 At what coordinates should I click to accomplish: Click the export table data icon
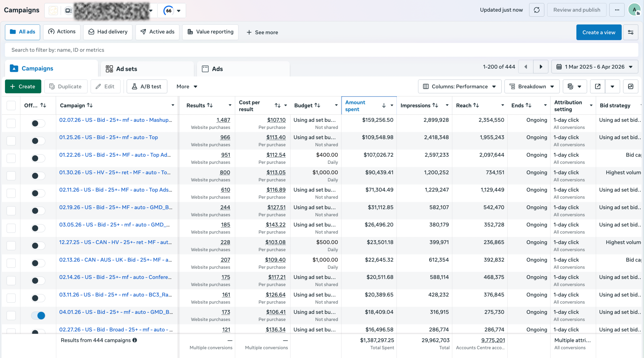click(x=597, y=87)
